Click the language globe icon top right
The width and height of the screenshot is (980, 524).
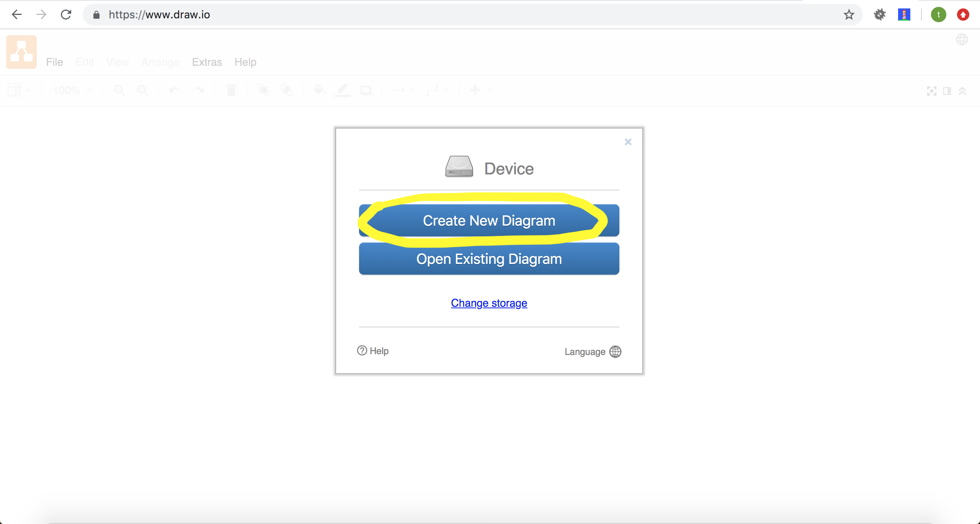pyautogui.click(x=962, y=39)
